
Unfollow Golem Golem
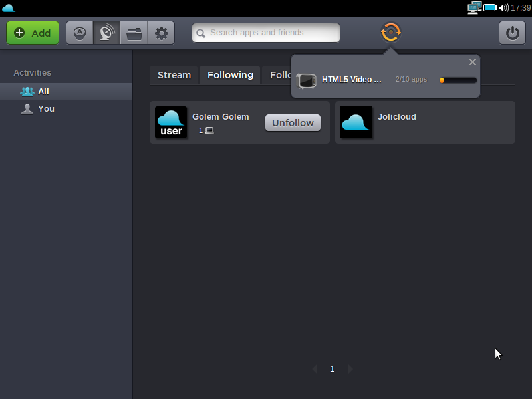pos(293,123)
